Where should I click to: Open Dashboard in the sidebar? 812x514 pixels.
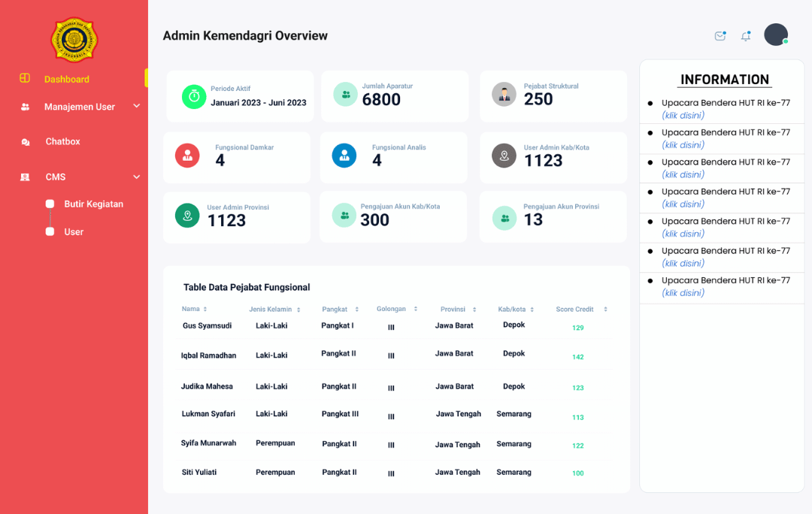[66, 79]
